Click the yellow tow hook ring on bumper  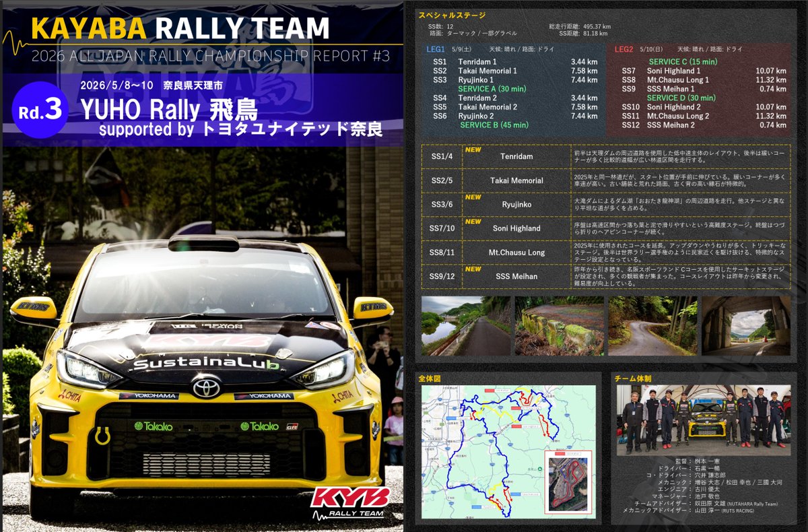(x=103, y=436)
